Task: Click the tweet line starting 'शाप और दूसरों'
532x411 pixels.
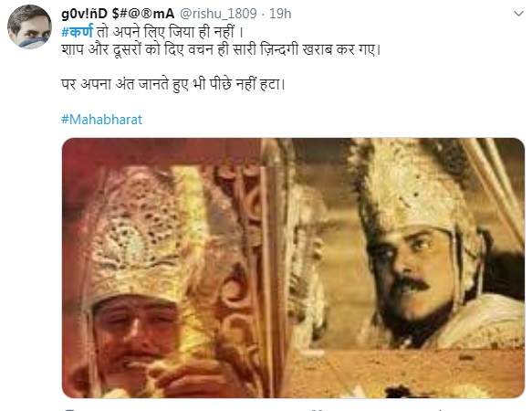Action: 221,49
